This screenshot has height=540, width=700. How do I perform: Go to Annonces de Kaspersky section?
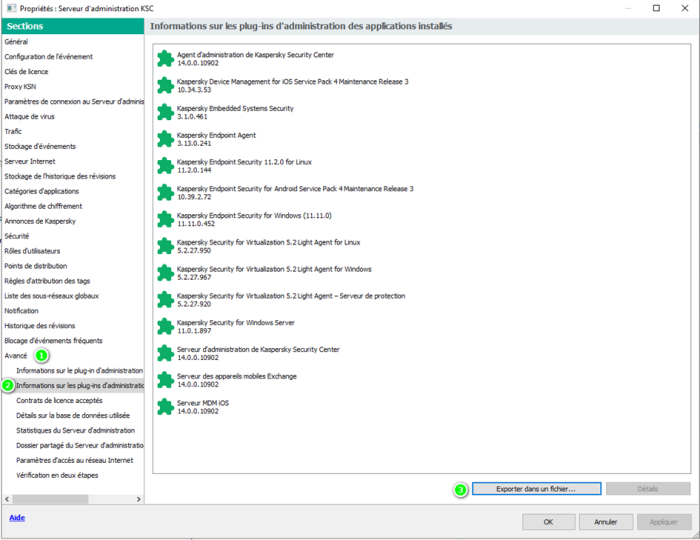pos(40,221)
